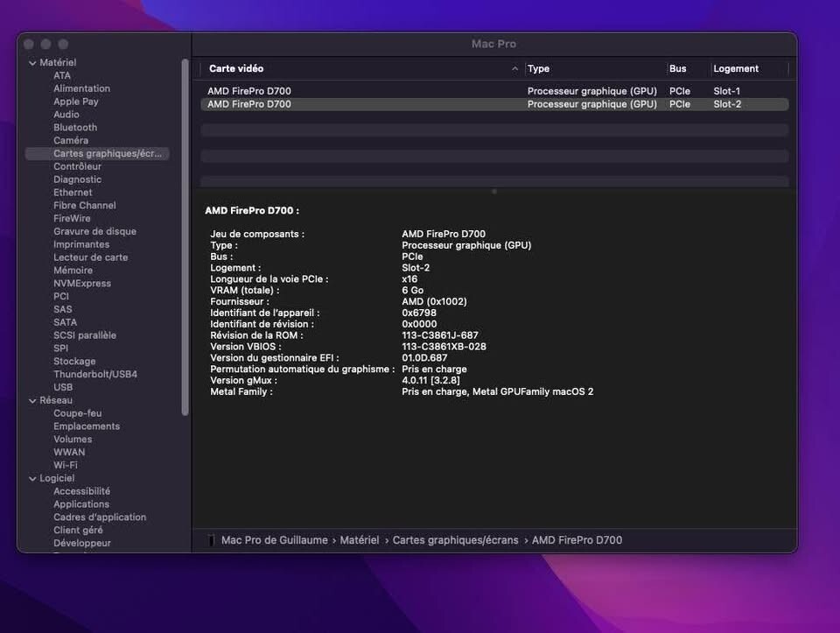
Task: Click the split-view divider handle dot
Action: coord(493,192)
